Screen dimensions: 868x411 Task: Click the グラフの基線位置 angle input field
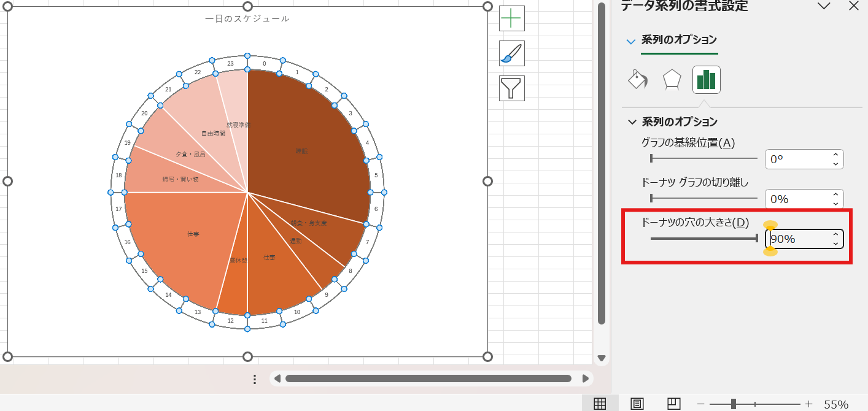pos(797,159)
